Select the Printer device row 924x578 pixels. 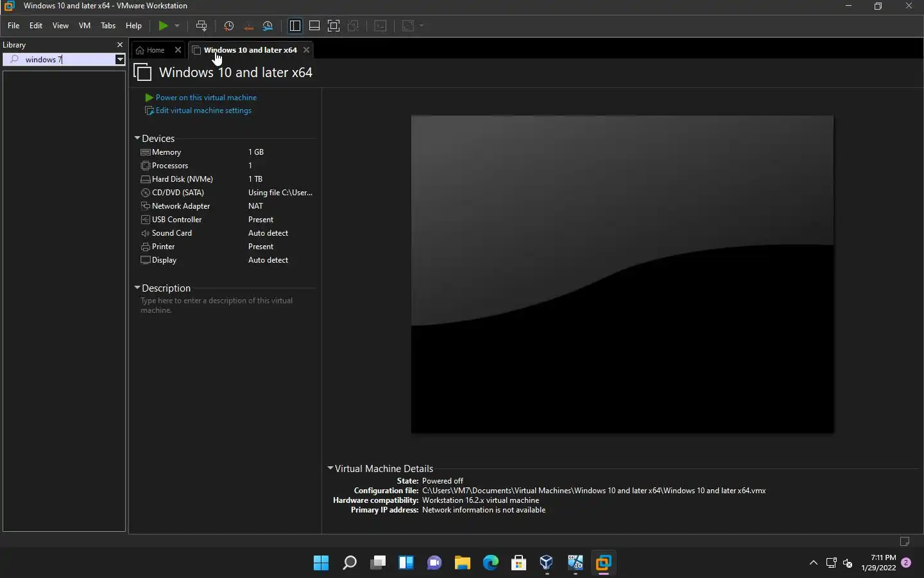click(227, 247)
